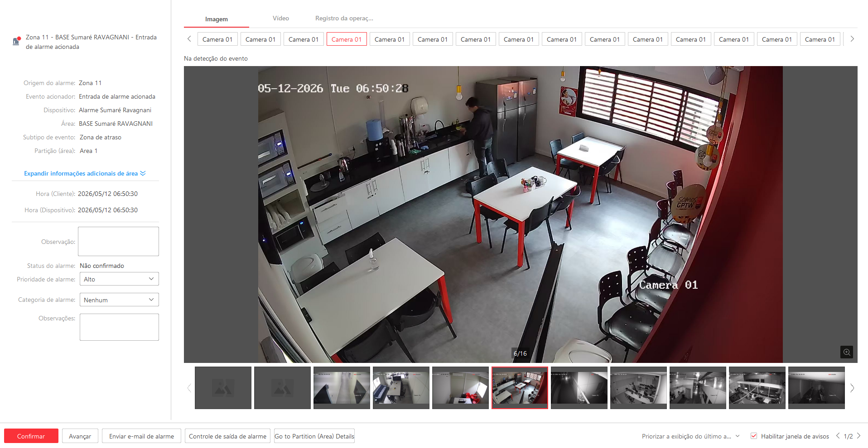Select the dark thumbnail with bright light flare
Viewport: 868px width, 448px height.
point(579,388)
